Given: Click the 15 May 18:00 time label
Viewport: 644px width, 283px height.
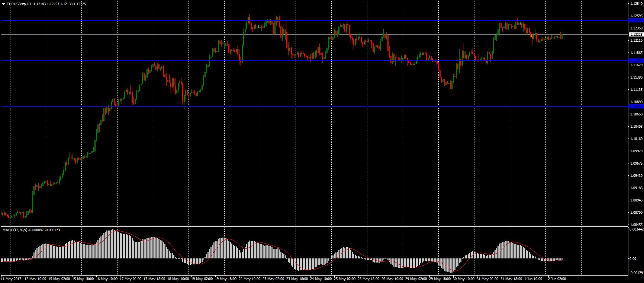Looking at the screenshot, I should tap(83, 279).
